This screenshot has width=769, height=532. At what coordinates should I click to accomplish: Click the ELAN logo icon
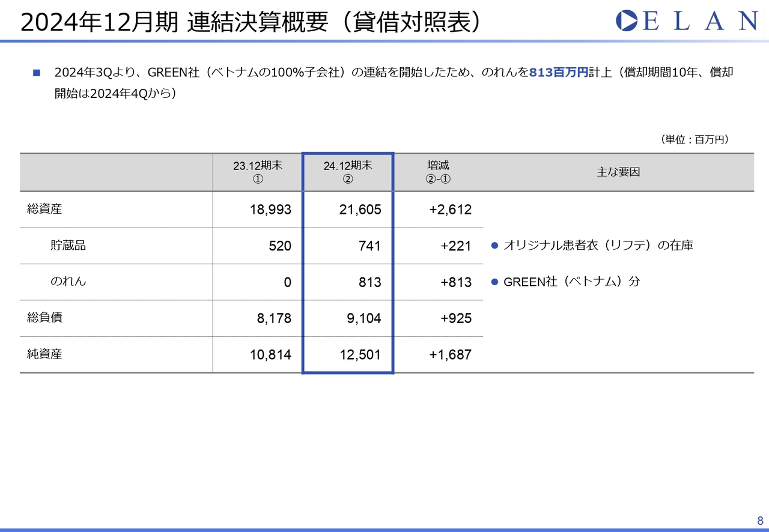click(x=627, y=20)
